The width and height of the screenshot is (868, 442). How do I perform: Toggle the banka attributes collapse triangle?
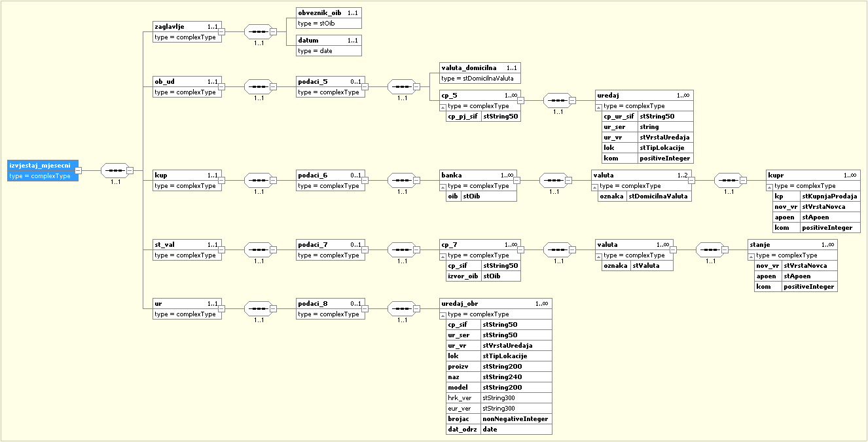coord(443,186)
